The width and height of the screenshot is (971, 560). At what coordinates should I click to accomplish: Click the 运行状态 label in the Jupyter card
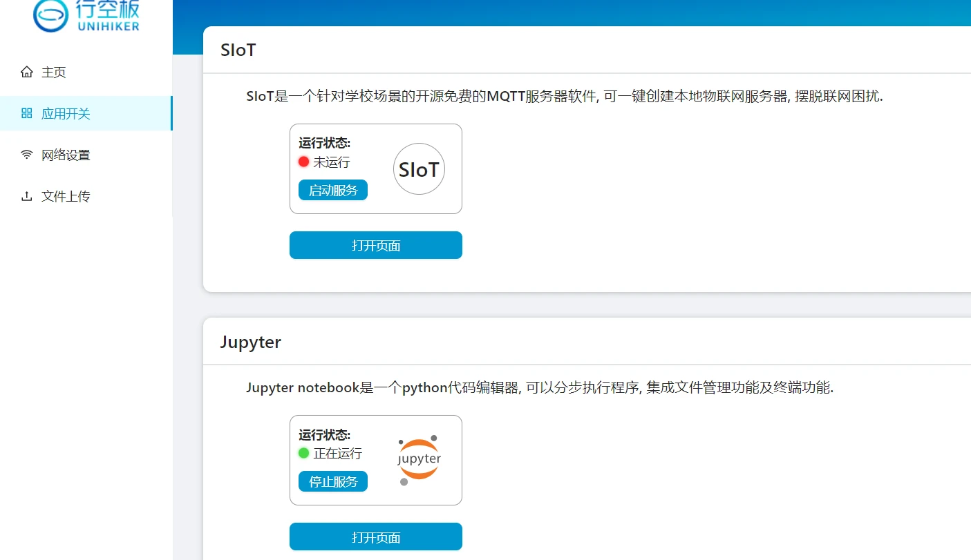[325, 434]
